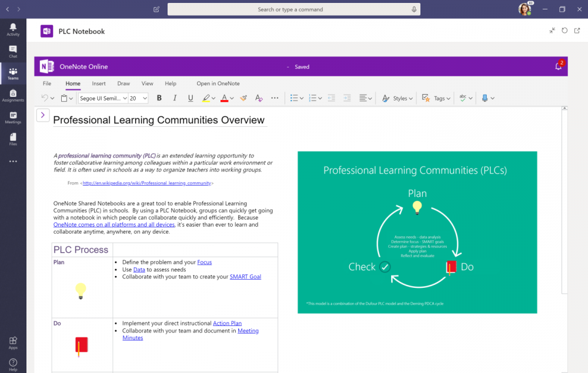Open the Activity feed in Teams sidebar
This screenshot has width=588, height=373.
click(13, 29)
